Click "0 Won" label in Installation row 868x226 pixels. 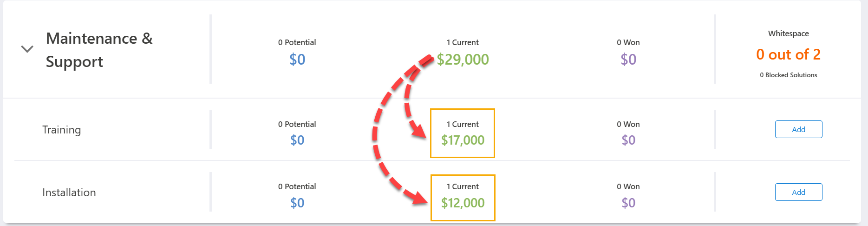[628, 186]
